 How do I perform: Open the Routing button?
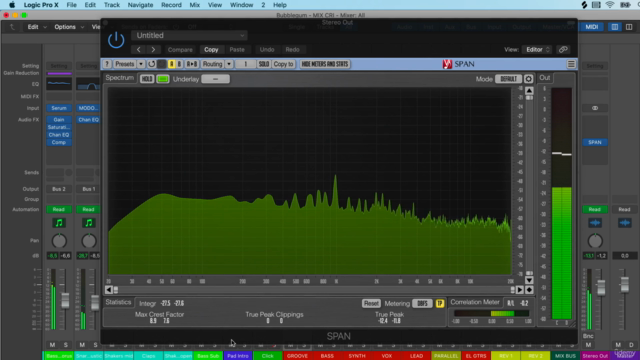tap(213, 64)
